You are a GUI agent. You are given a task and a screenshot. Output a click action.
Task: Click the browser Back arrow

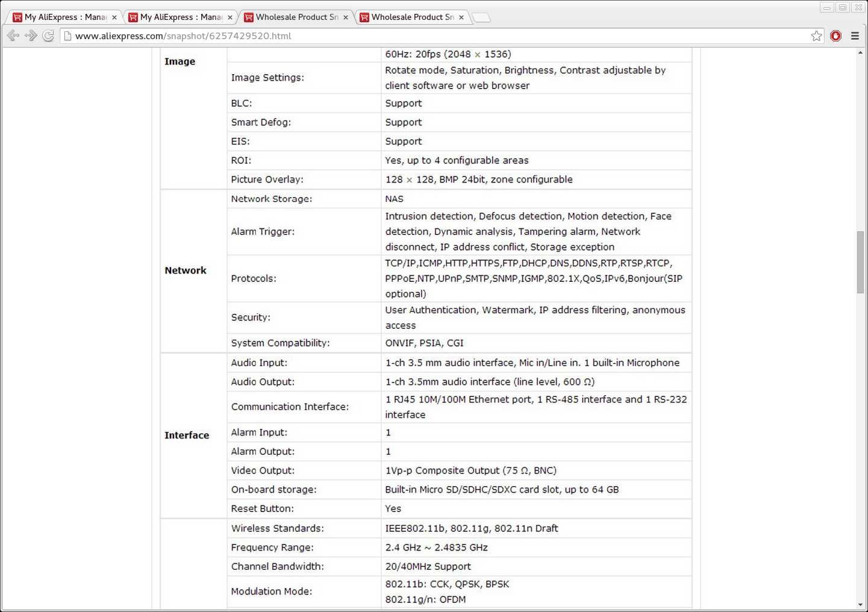(x=13, y=36)
